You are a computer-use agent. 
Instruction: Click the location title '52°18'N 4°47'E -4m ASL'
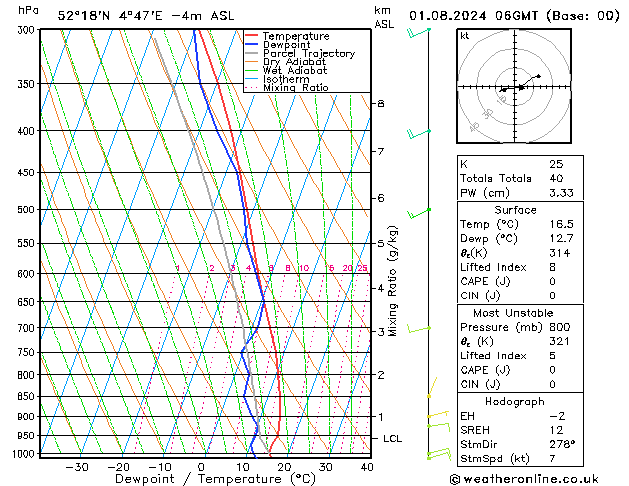tap(146, 16)
